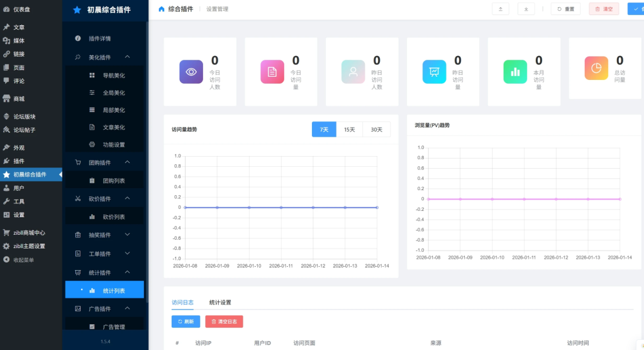The image size is (644, 350).
Task: Click the user silhouette icon for 昨日访问人数
Action: point(353,72)
